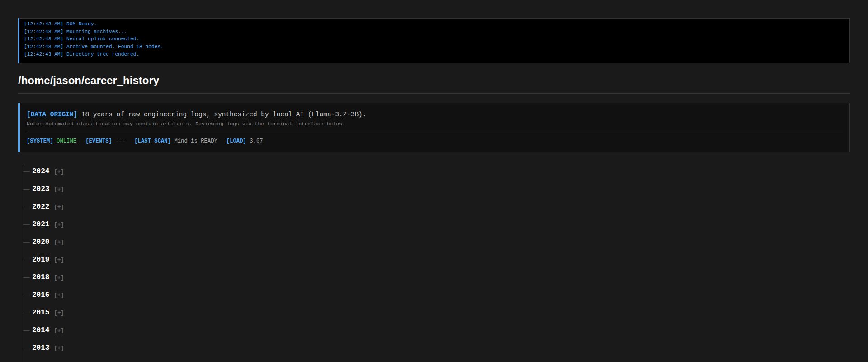Image resolution: width=868 pixels, height=362 pixels.
Task: Click the [LOAD] 3.07 indicator
Action: point(244,141)
